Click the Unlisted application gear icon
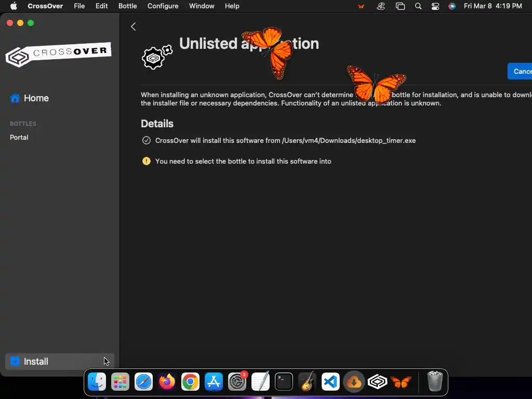532x399 pixels. pos(157,57)
